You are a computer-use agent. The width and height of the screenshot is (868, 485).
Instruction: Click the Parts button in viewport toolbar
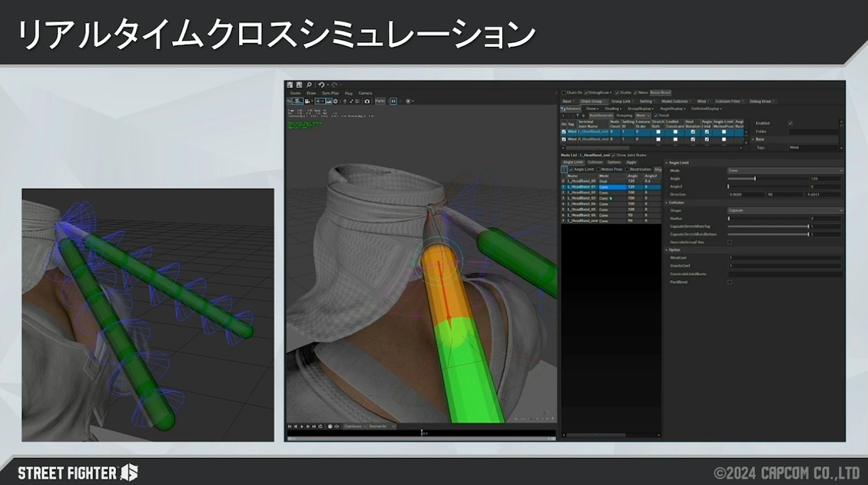tap(379, 101)
